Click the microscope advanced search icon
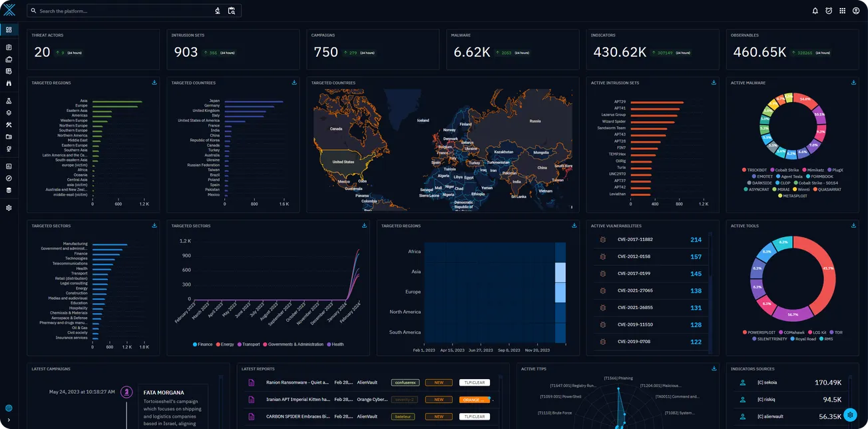The height and width of the screenshot is (429, 868). click(x=218, y=11)
